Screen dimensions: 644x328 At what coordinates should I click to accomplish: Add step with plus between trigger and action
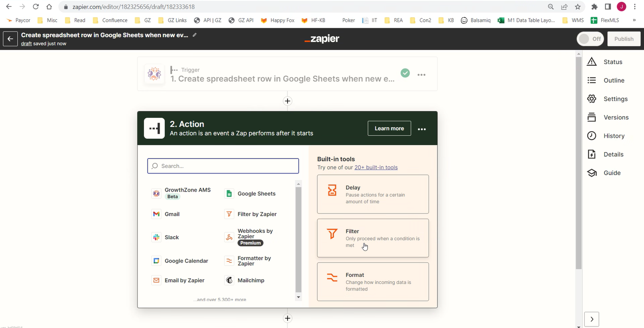tap(288, 101)
